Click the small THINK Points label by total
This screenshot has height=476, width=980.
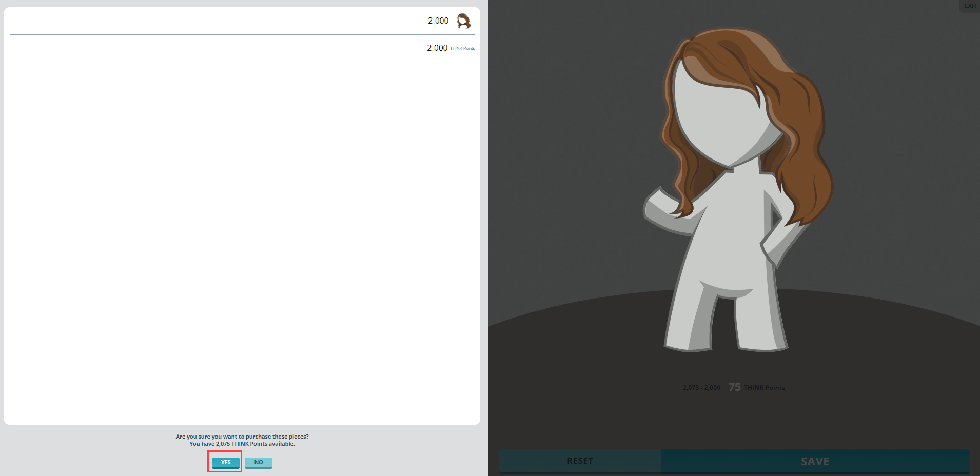pos(462,48)
